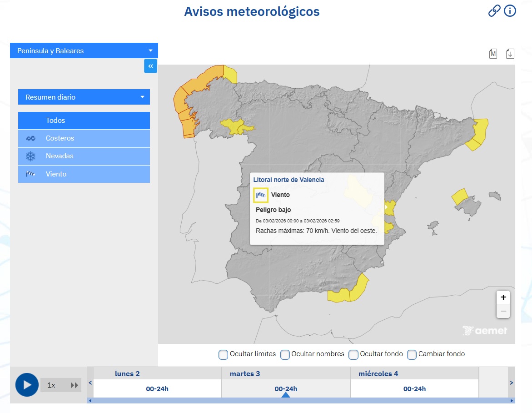This screenshot has height=413, width=532.
Task: Click the copy link chain icon
Action: [494, 11]
